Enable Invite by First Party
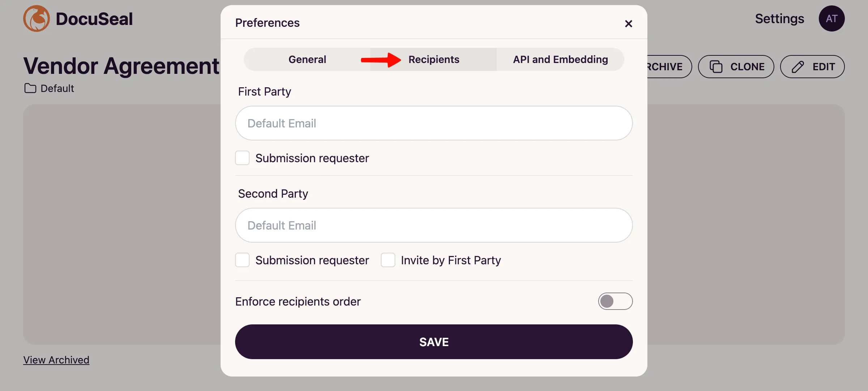 pyautogui.click(x=388, y=260)
